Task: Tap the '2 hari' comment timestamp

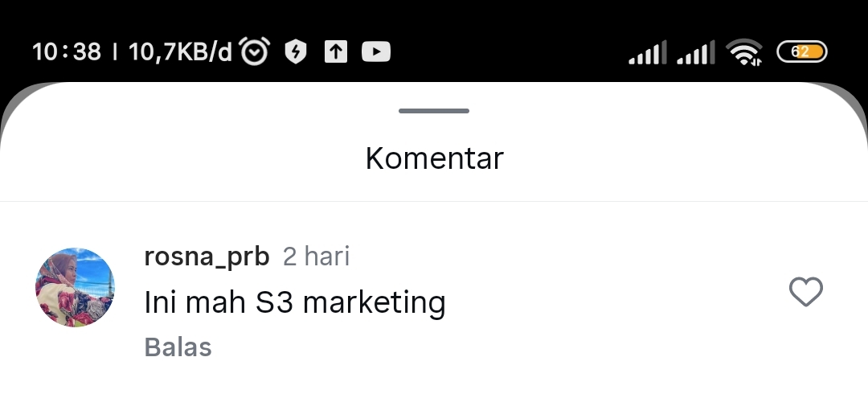Action: click(316, 257)
